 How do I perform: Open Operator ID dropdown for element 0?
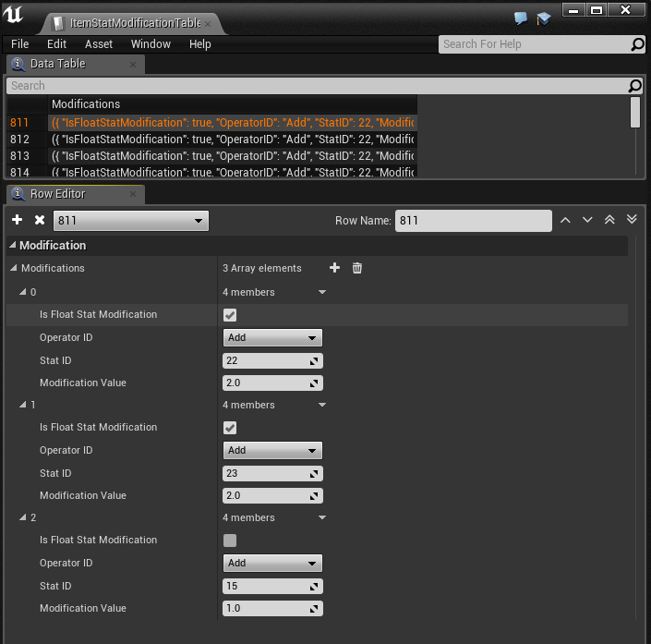(x=272, y=338)
